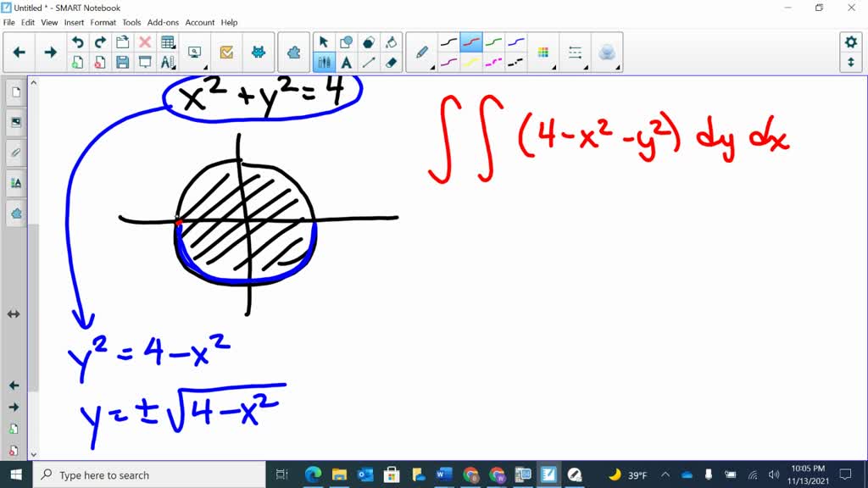Screen dimensions: 868x488
Task: Click the Undo arrow
Action: [x=78, y=41]
